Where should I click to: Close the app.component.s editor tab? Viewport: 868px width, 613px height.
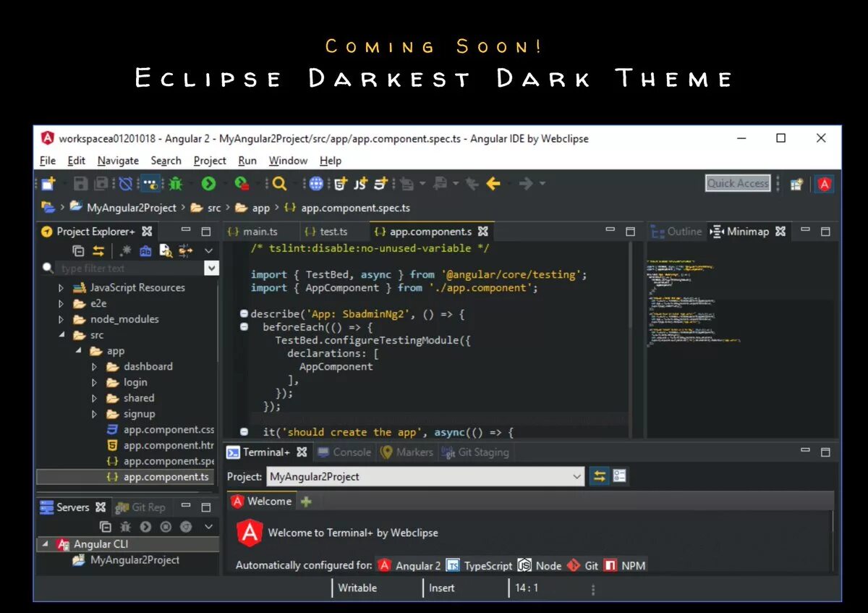tap(483, 232)
